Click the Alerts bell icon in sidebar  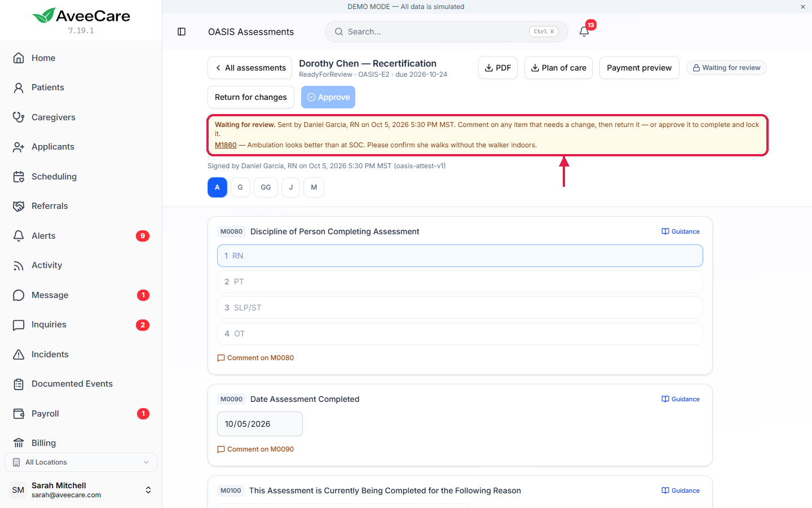(19, 236)
